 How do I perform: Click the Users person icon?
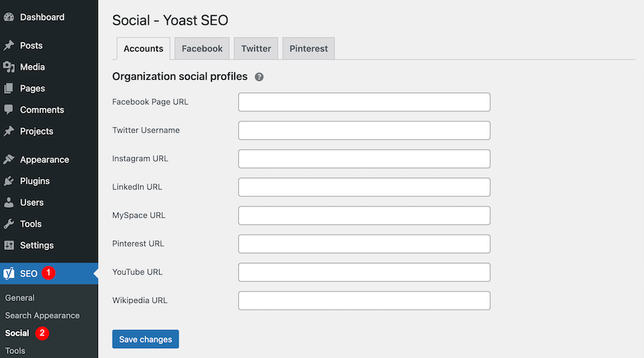coord(9,202)
